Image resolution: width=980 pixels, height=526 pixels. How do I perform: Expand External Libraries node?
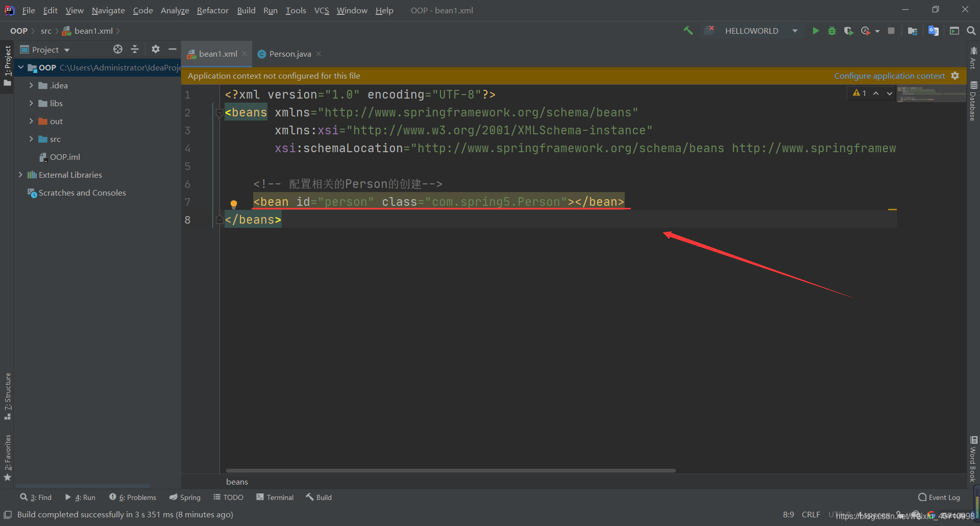(20, 175)
